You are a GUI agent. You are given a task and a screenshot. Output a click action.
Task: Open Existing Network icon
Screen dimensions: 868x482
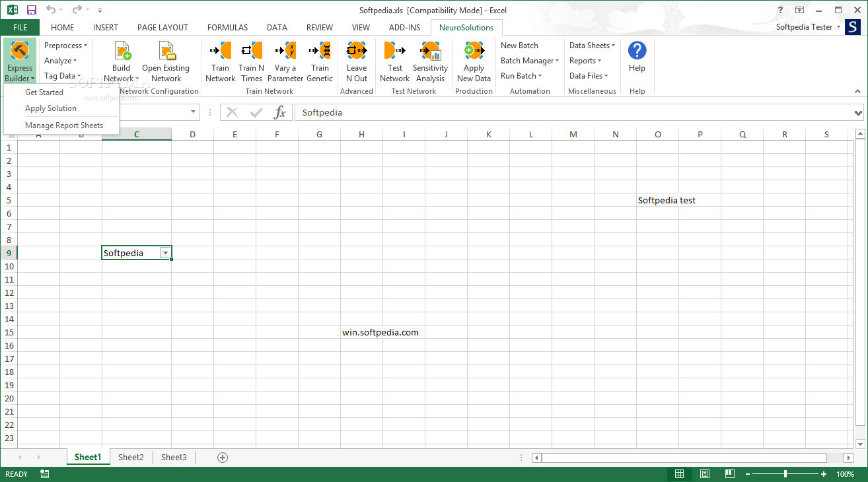click(166, 51)
